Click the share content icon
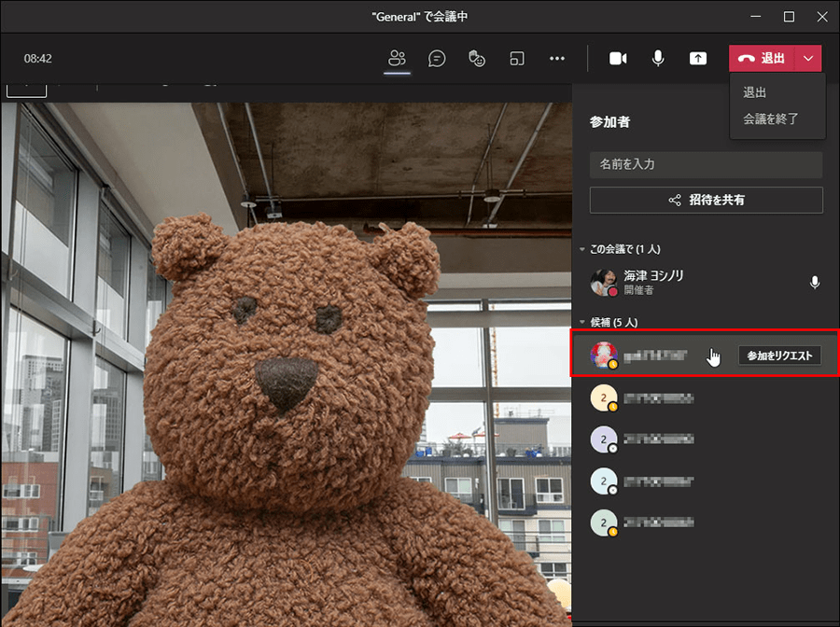Viewport: 840px width, 627px height. (698, 58)
